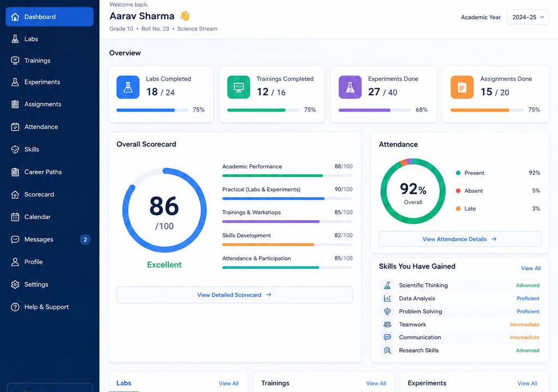Click the orange Assignments Done clipboard icon
Image resolution: width=558 pixels, height=392 pixels.
click(x=462, y=87)
